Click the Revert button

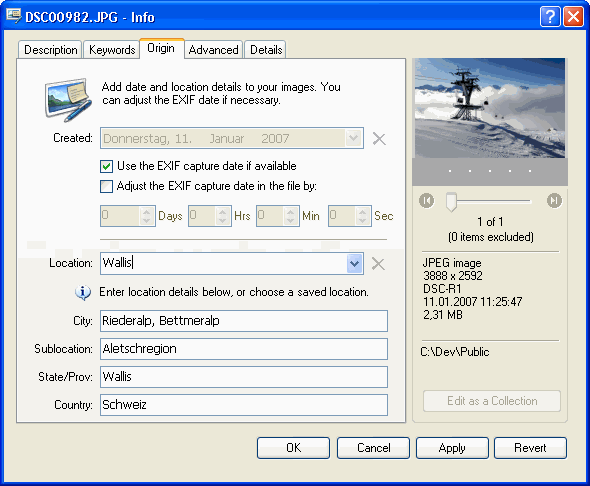pos(530,448)
